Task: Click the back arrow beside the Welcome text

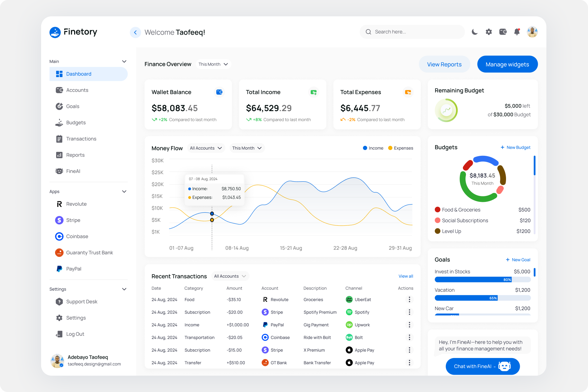Action: (135, 32)
